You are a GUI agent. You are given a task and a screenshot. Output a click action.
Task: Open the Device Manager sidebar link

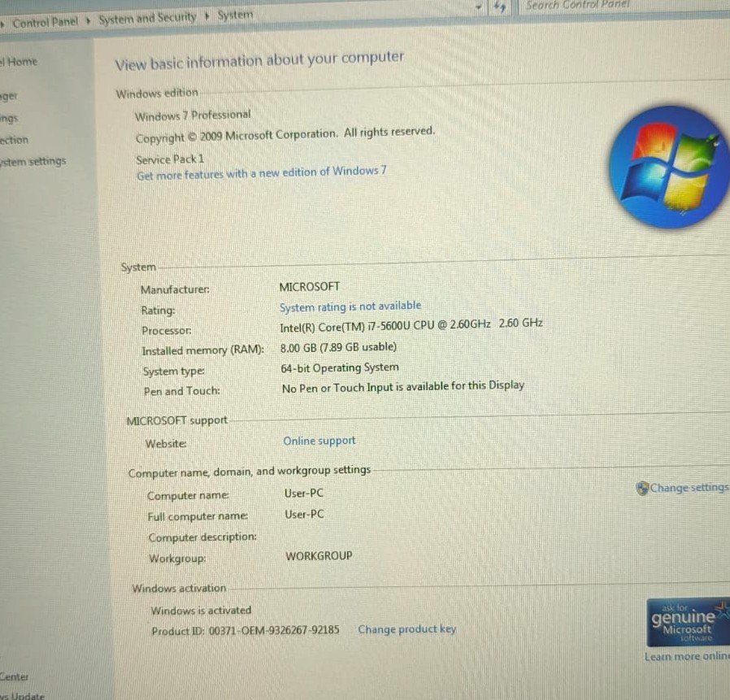pyautogui.click(x=8, y=97)
